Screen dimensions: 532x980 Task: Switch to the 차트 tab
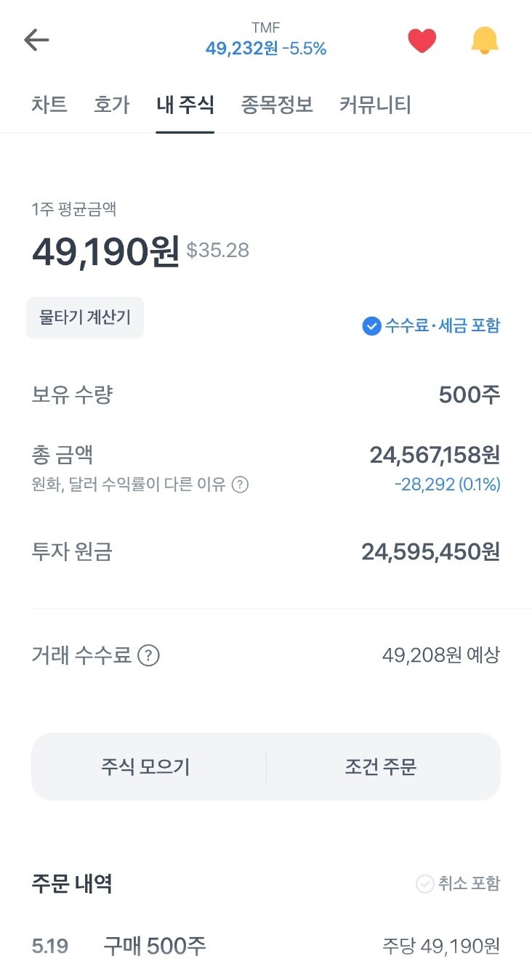[x=49, y=105]
